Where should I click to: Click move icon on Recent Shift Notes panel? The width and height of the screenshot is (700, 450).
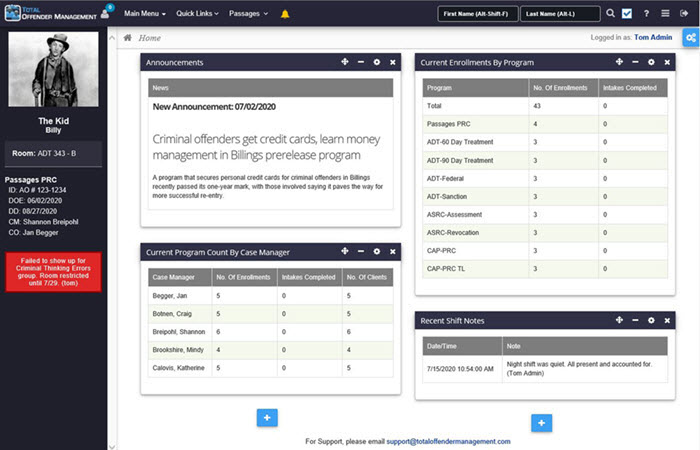click(619, 320)
